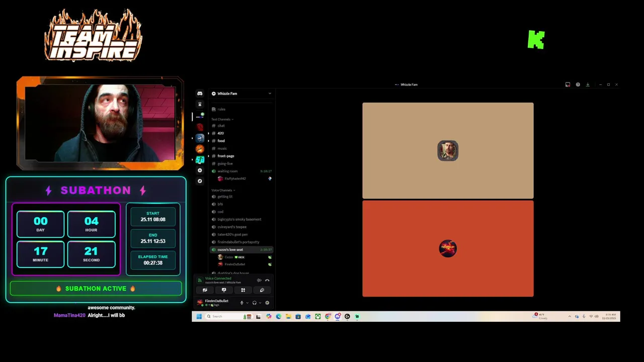Click the SUBATHON ACTIVE banner
Screen dimensions: 644x362
tap(96, 289)
